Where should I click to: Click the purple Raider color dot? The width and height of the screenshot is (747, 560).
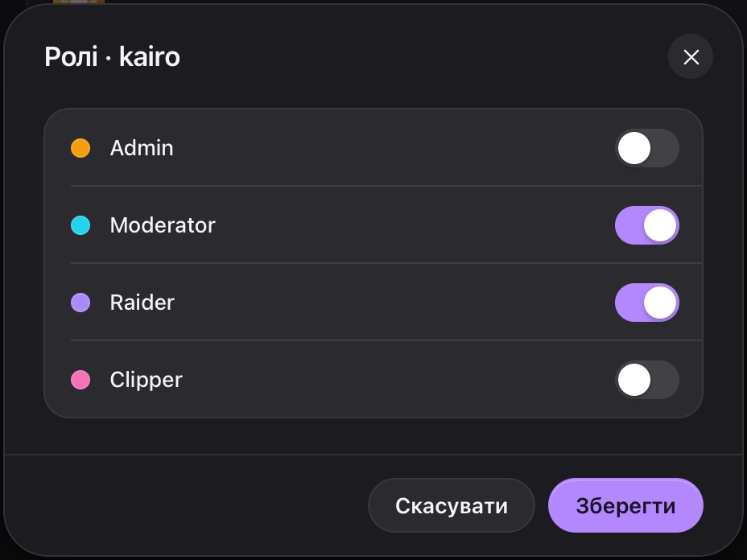(x=80, y=303)
